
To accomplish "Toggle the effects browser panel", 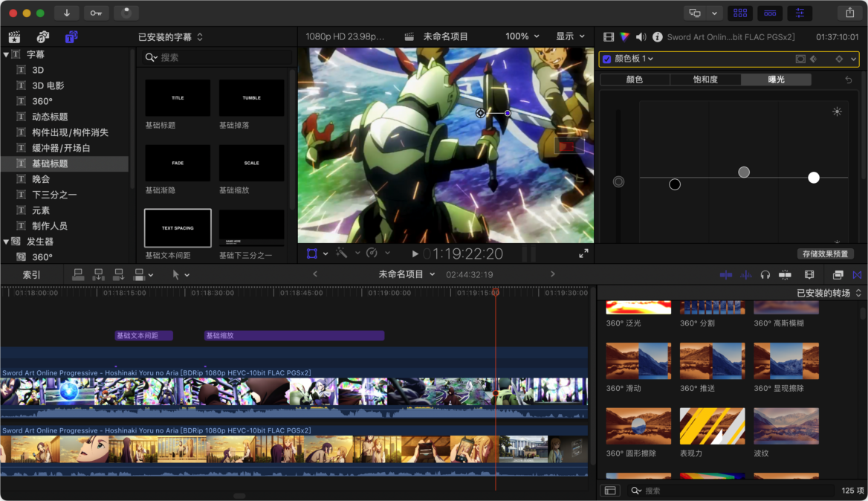I will [x=838, y=274].
